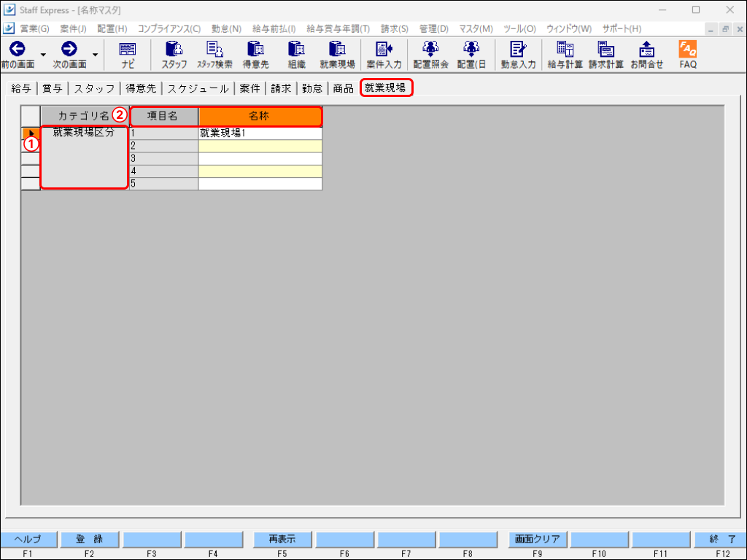Screen dimensions: 747x560
Task: Open the ウィンドウ(W) menu
Action: [569, 29]
